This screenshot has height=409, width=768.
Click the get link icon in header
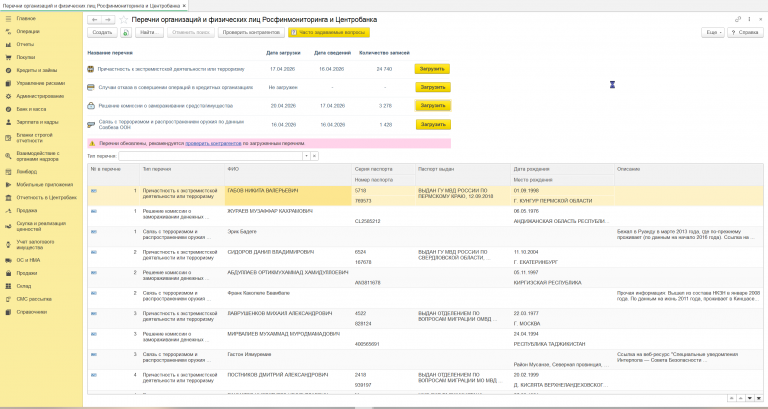[x=738, y=20]
